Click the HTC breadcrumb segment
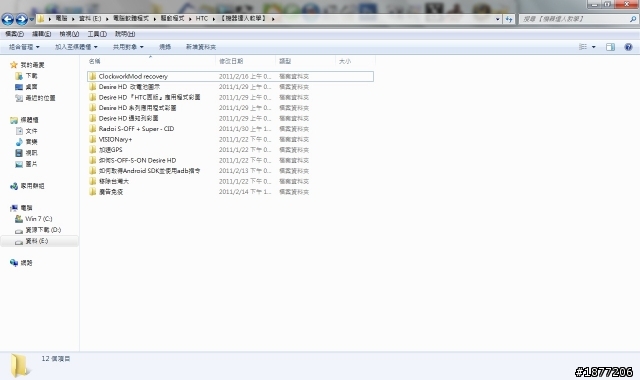640x380 pixels. (x=202, y=18)
